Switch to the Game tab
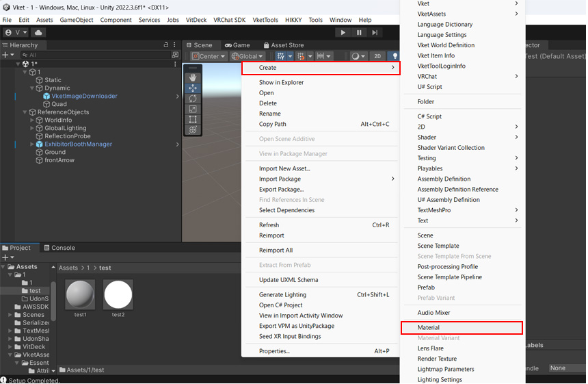This screenshot has width=588, height=384. (237, 45)
